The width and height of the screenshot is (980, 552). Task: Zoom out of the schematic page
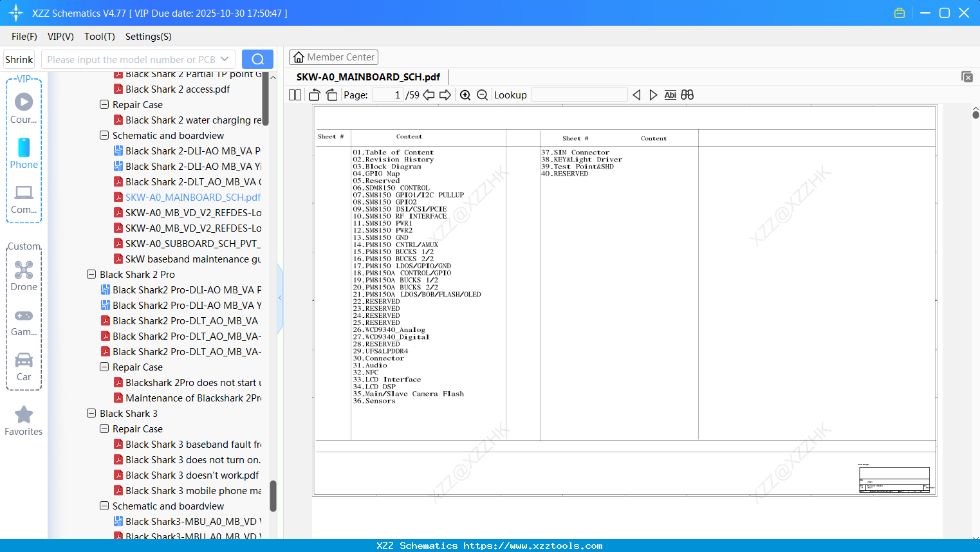tap(483, 95)
